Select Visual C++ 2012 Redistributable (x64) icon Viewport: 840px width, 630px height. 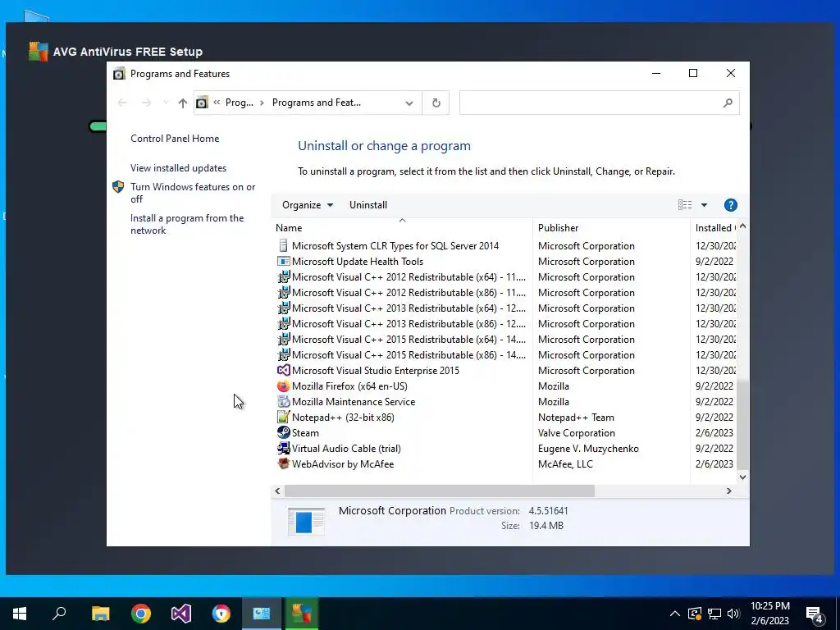[283, 277]
